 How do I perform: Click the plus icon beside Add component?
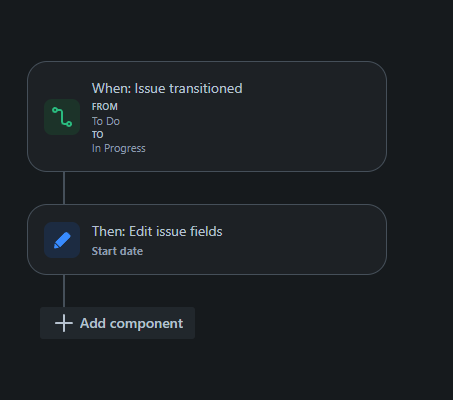pos(64,323)
